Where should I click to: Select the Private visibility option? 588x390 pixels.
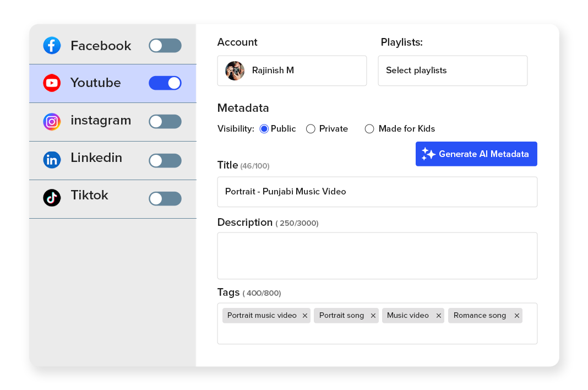(311, 129)
